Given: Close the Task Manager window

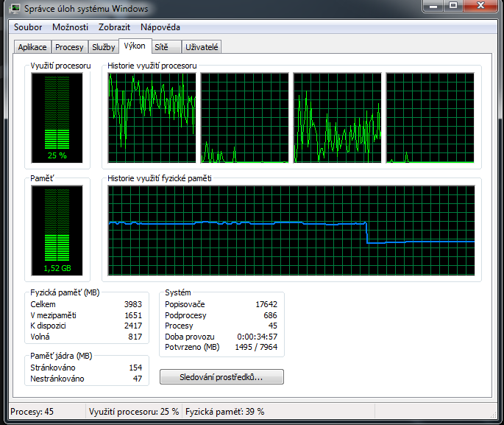Looking at the screenshot, I should pyautogui.click(x=480, y=6).
